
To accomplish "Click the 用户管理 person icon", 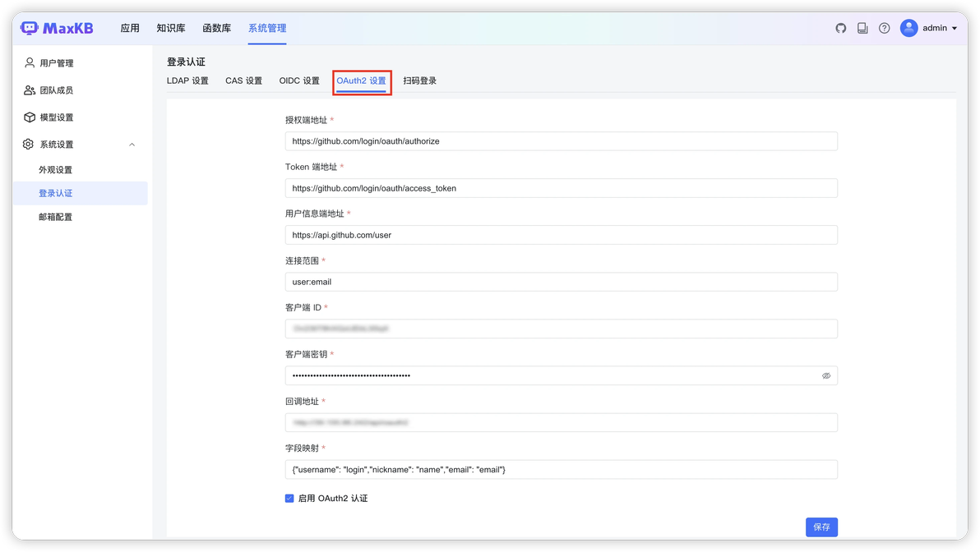I will pos(30,63).
